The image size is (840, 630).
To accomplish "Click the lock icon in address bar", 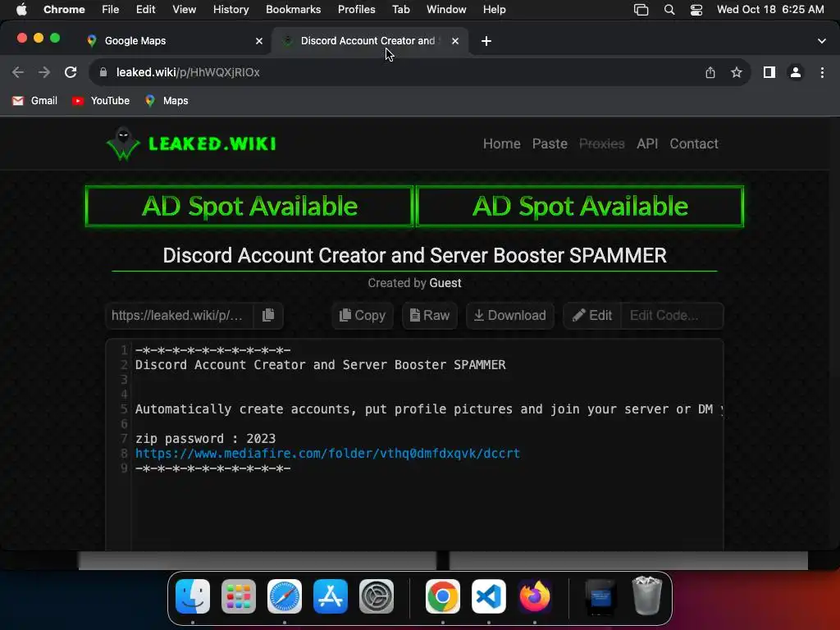I will point(103,72).
